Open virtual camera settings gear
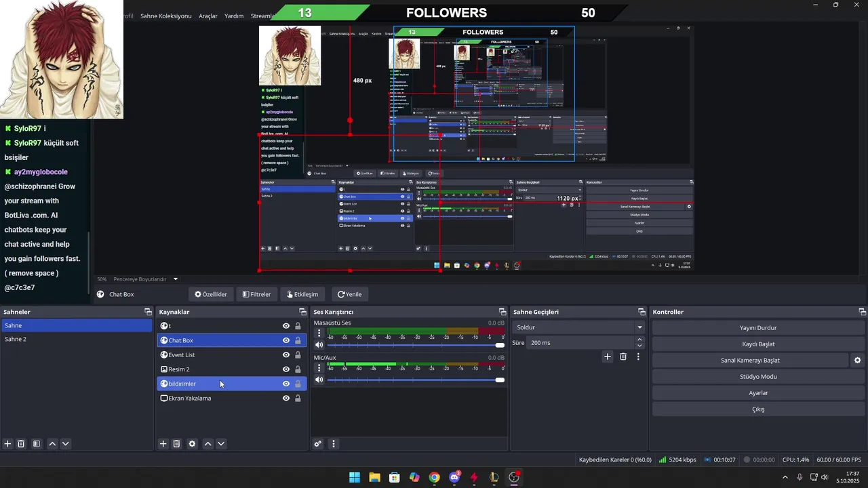The height and width of the screenshot is (488, 868). [857, 361]
